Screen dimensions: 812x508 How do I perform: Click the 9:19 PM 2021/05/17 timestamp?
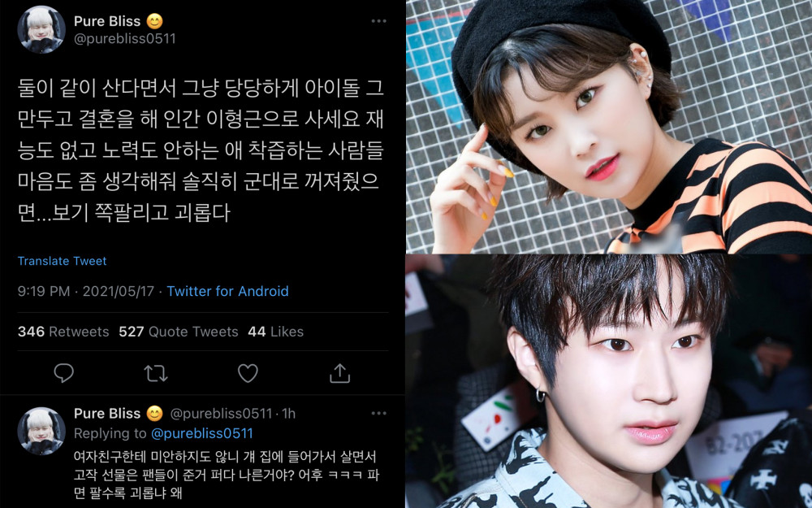[86, 291]
